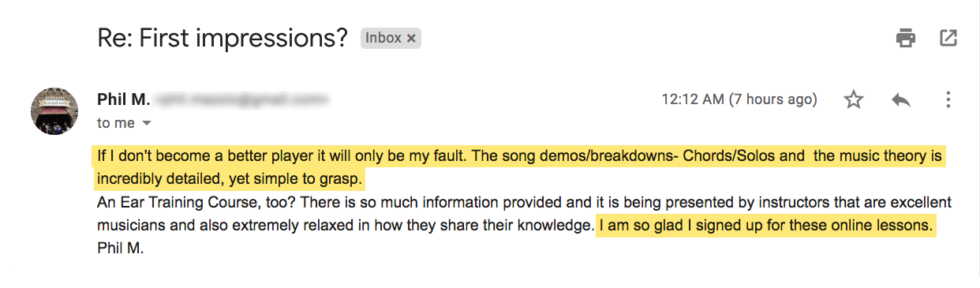Click the print all icon
The height and width of the screenshot is (288, 980).
click(905, 37)
